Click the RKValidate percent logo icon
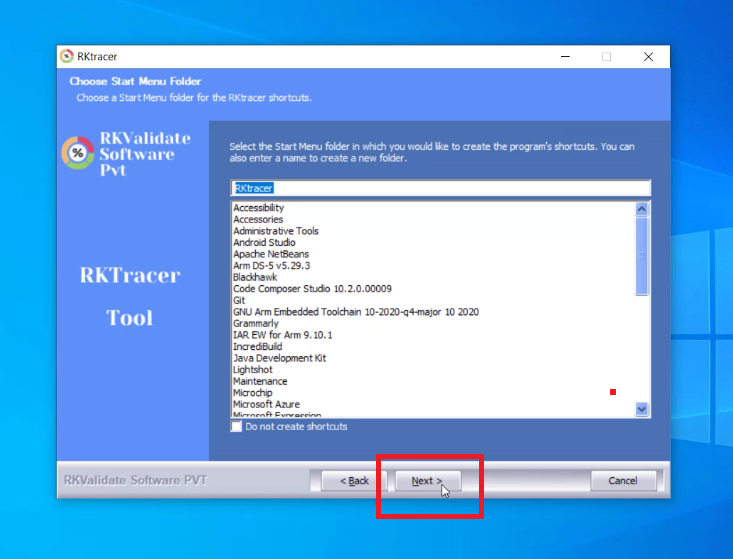Viewport: 733px width, 559px height. pos(78,153)
